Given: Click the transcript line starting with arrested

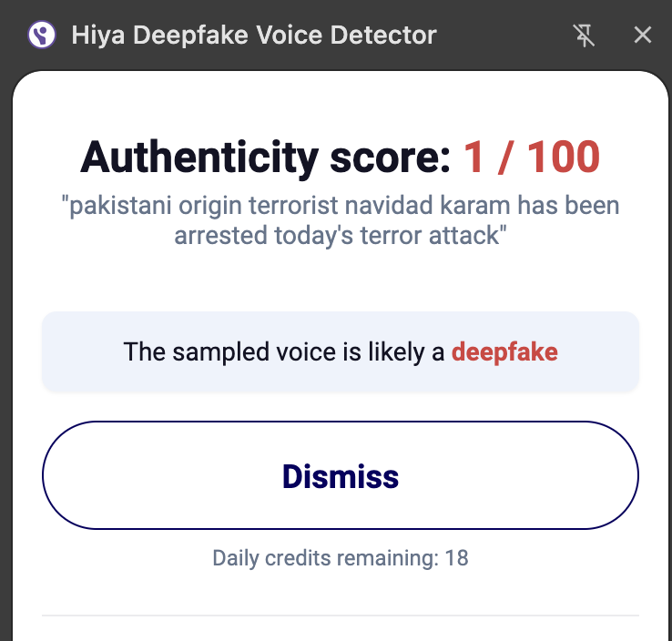Looking at the screenshot, I should click(340, 234).
